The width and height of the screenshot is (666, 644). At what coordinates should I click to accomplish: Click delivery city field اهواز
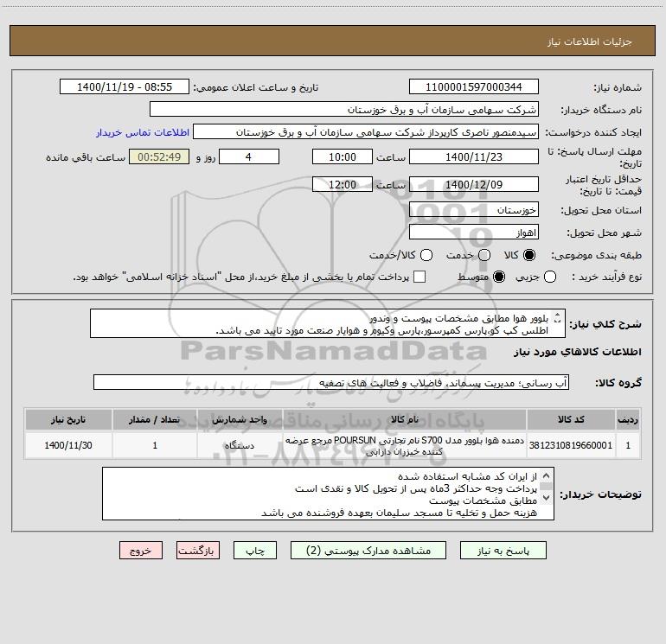click(474, 233)
